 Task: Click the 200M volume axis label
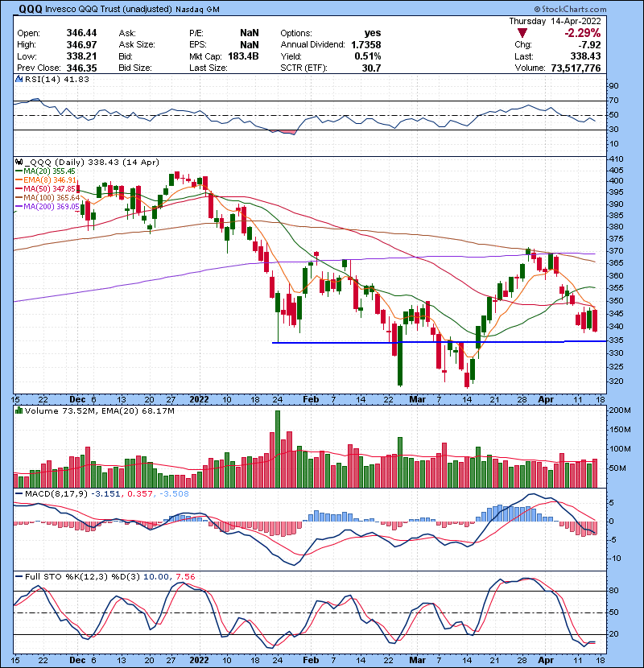pos(621,410)
